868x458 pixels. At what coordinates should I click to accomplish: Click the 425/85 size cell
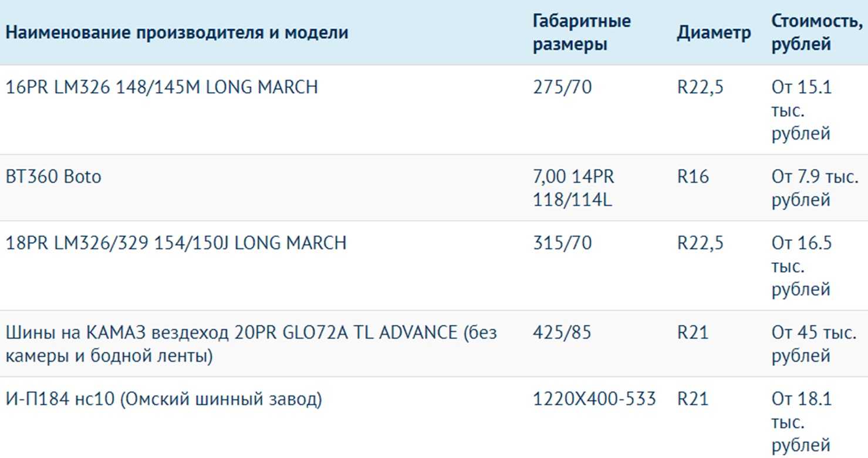tap(562, 333)
